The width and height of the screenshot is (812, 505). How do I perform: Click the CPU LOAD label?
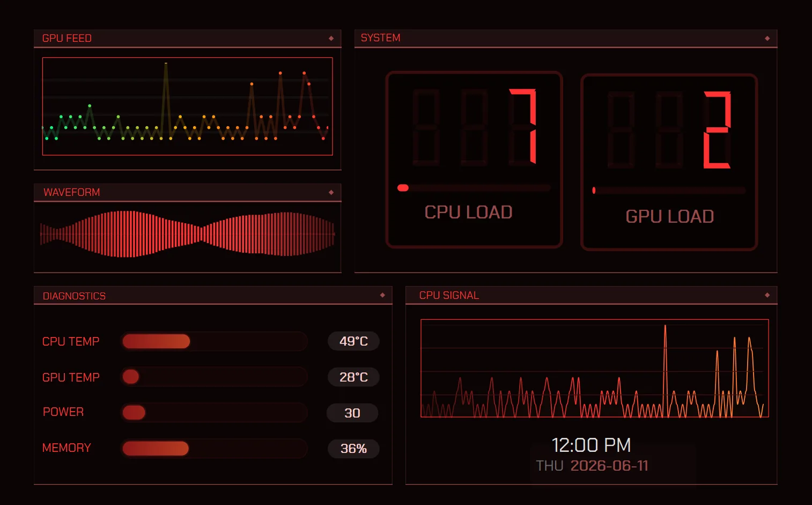(x=468, y=213)
